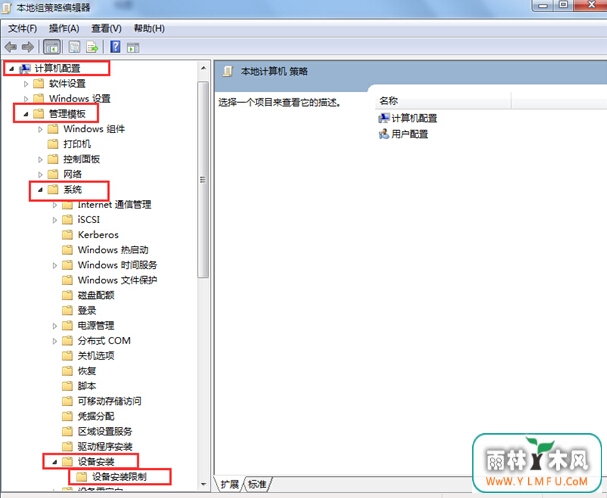The height and width of the screenshot is (498, 607).
Task: Expand the Windows 组件 tree node
Action: click(x=40, y=129)
